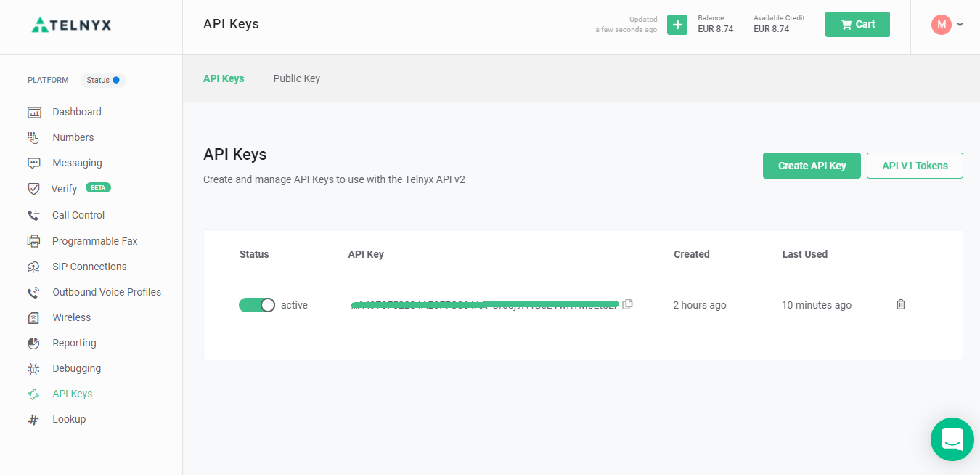This screenshot has width=980, height=475.
Task: Click the Create API Key button
Action: 812,166
